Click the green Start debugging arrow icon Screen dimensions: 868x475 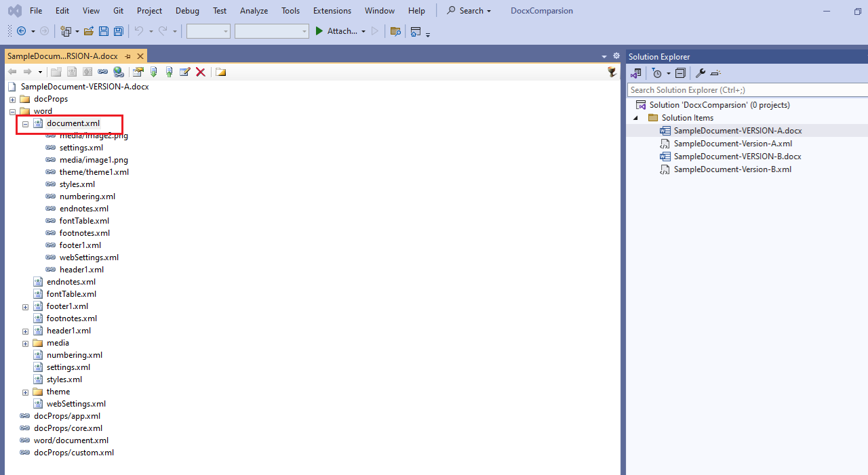point(319,31)
